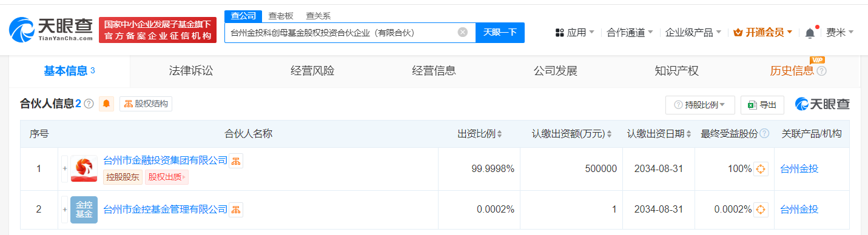Click the orange alert bell beside 合伙人信息
Viewport: 868px width, 235px height.
107,104
